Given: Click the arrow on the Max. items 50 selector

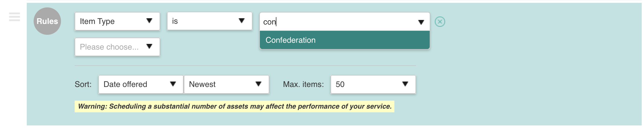Looking at the screenshot, I should coord(405,84).
